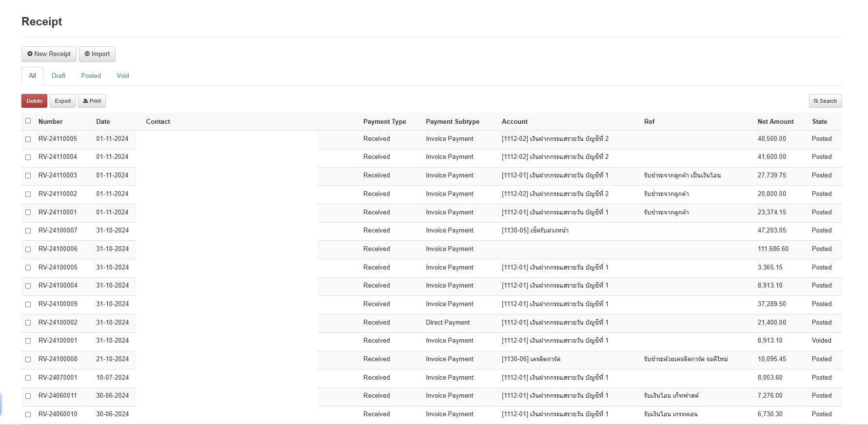The image size is (868, 425).
Task: Click the State column header
Action: 819,121
